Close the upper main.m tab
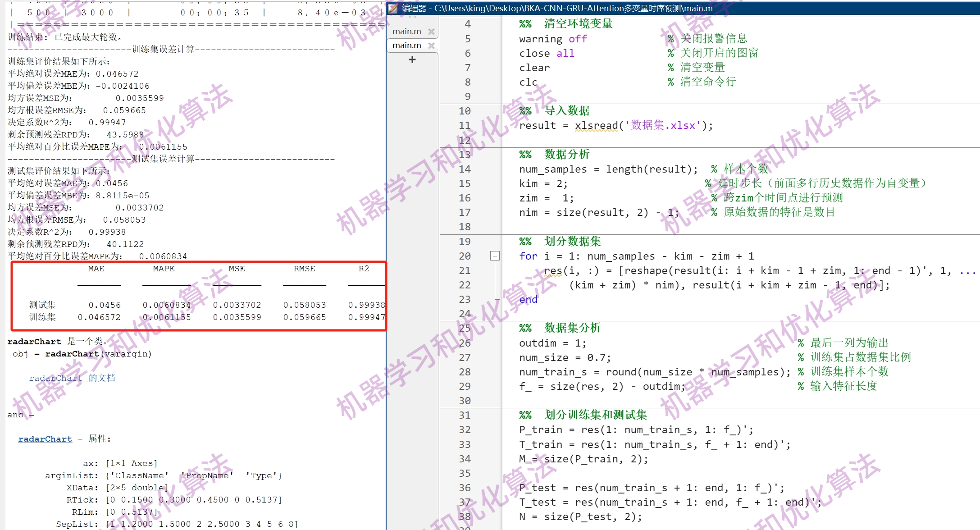980x530 pixels. (431, 31)
